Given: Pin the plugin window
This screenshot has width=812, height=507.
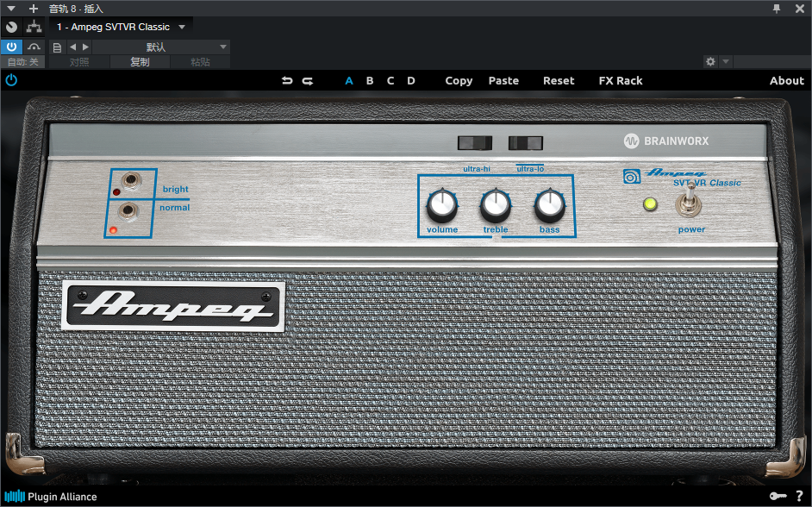Looking at the screenshot, I should [x=777, y=9].
